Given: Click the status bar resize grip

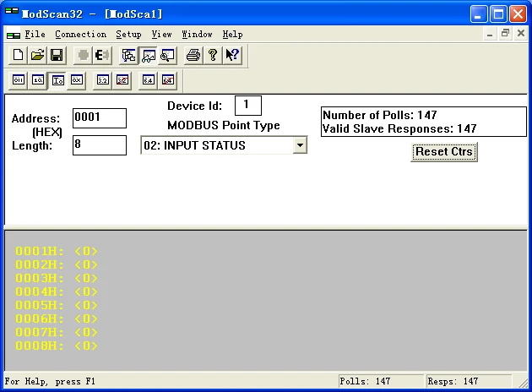Looking at the screenshot, I should click(524, 383).
